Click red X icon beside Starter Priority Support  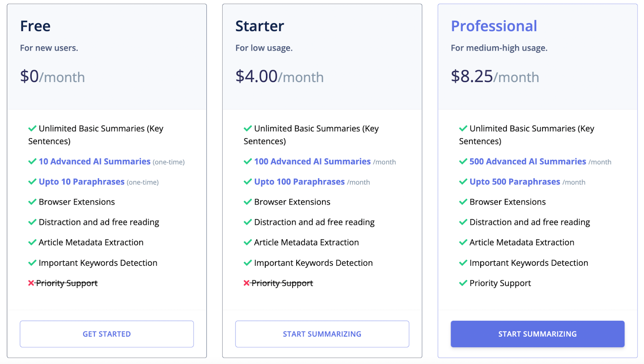246,283
